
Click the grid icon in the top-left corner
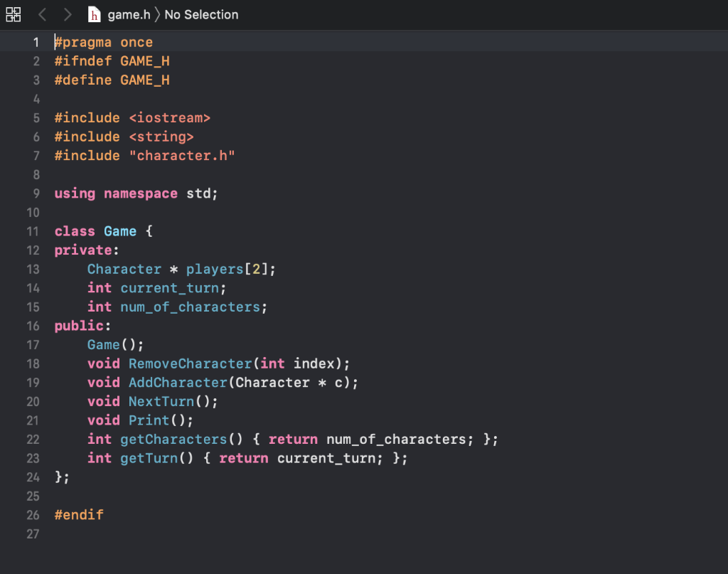[13, 14]
